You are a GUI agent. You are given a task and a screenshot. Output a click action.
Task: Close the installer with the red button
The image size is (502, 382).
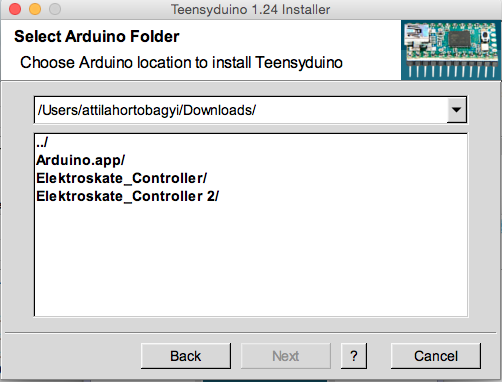pyautogui.click(x=15, y=9)
